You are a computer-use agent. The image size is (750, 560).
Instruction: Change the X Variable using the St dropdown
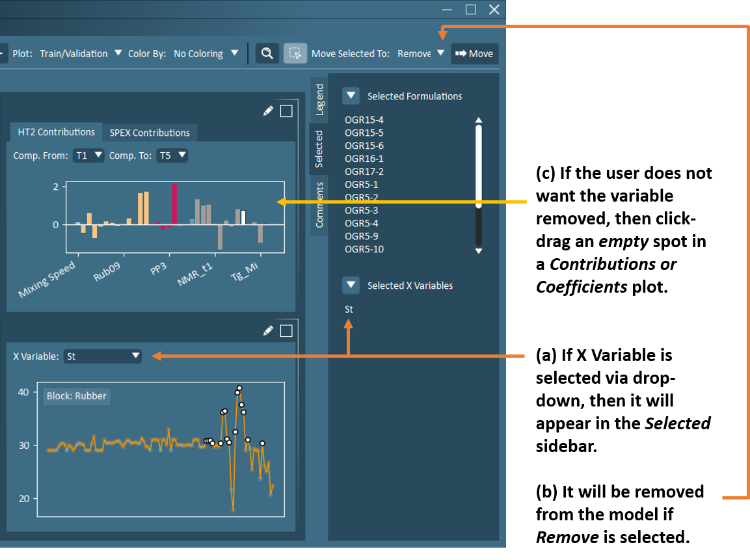coord(102,356)
